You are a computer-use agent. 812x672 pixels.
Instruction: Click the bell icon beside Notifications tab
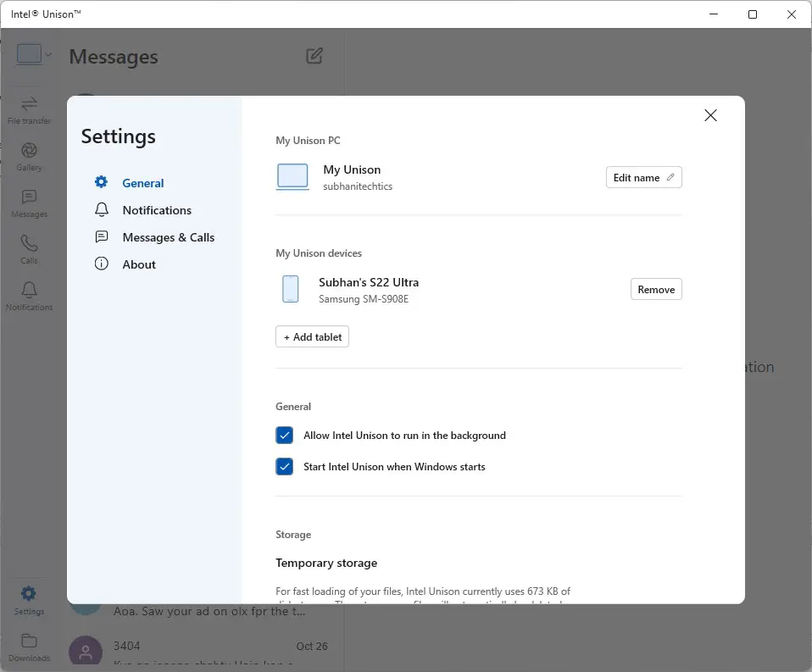pyautogui.click(x=102, y=209)
